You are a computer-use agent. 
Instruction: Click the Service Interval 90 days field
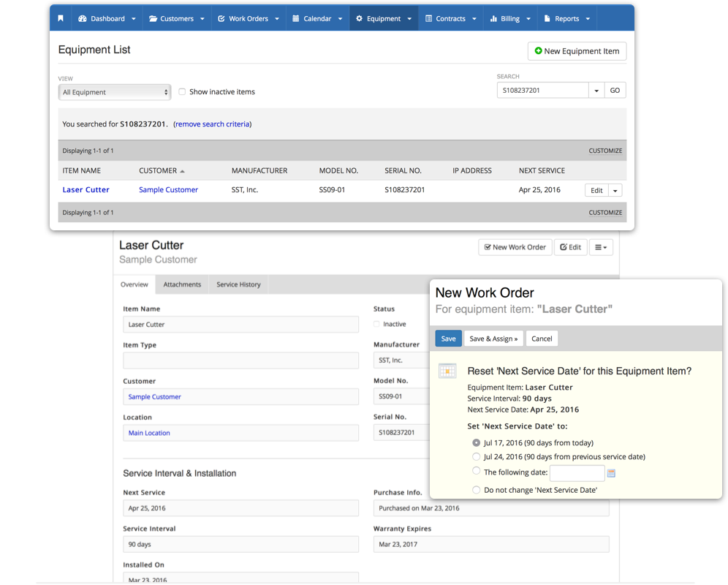click(241, 544)
